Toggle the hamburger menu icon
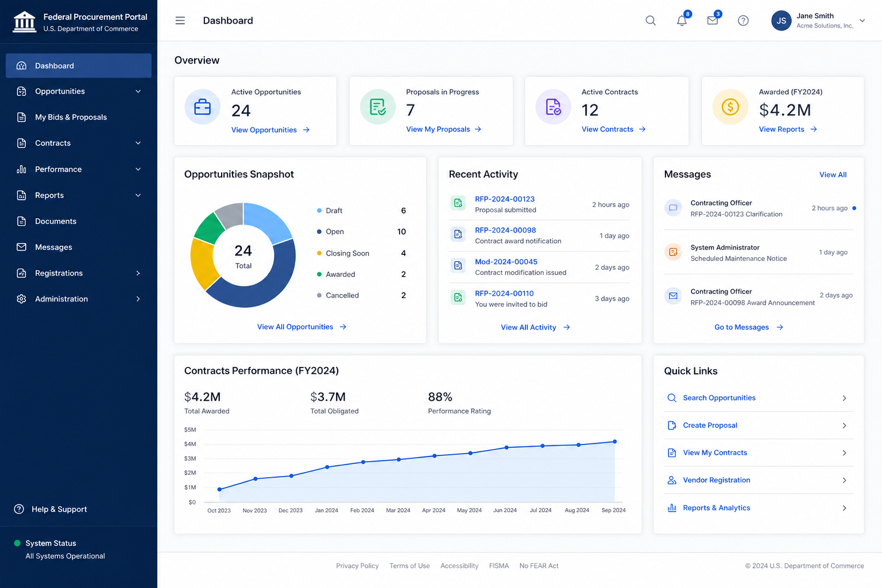The width and height of the screenshot is (882, 588). click(x=180, y=21)
